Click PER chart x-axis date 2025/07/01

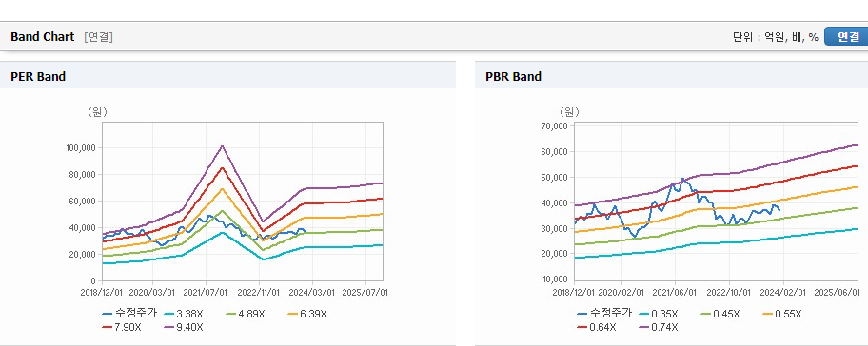(x=365, y=292)
